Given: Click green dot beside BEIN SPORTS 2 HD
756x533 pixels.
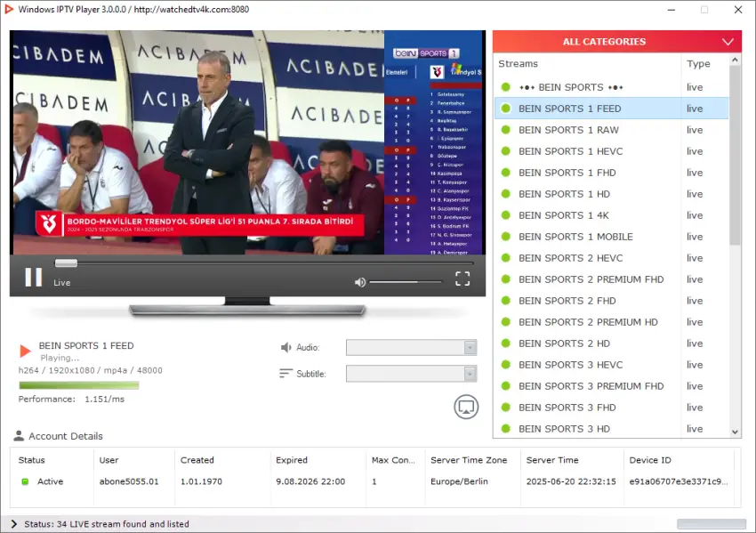Looking at the screenshot, I should click(x=506, y=343).
